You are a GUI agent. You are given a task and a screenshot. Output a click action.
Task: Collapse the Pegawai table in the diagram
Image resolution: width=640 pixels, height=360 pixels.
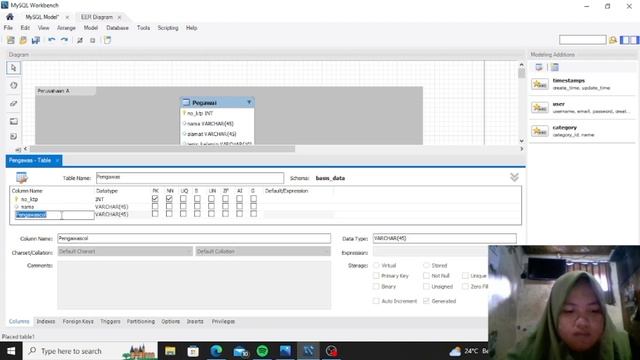point(249,102)
